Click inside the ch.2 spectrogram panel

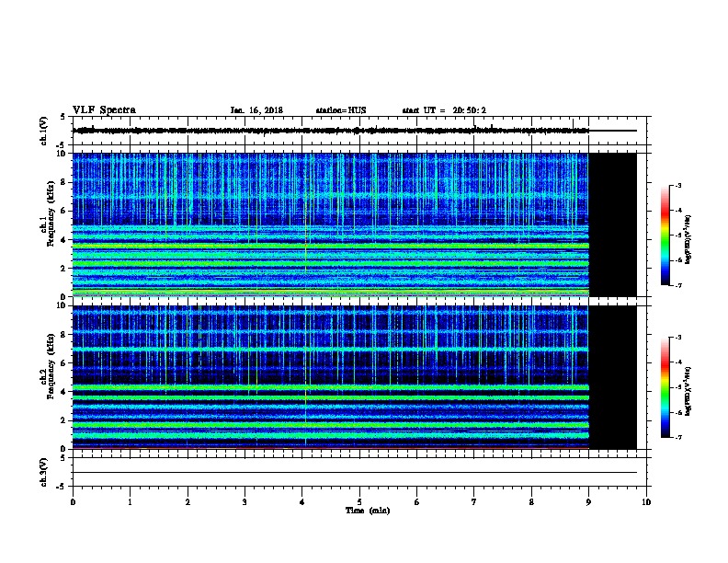tap(331, 377)
